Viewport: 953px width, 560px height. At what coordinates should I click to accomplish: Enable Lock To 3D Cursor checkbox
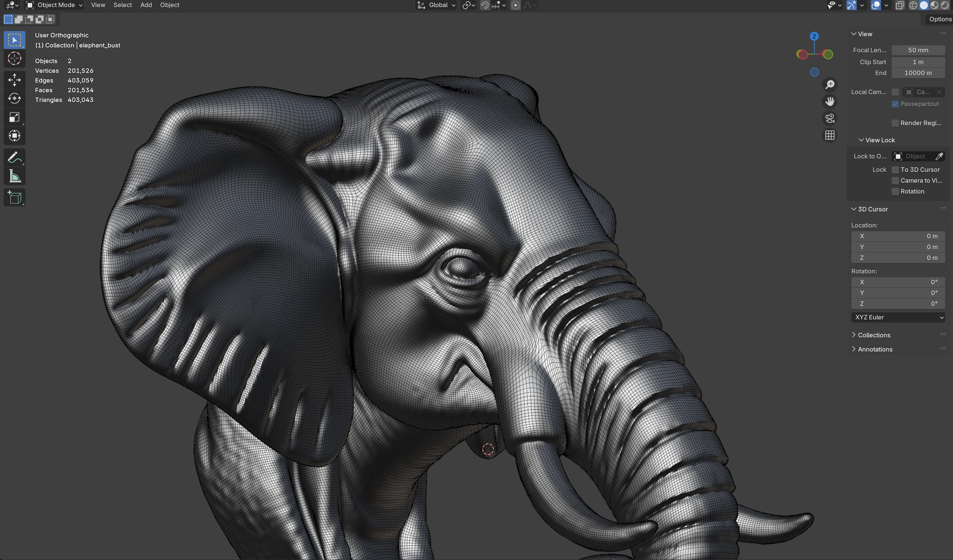[x=895, y=170]
